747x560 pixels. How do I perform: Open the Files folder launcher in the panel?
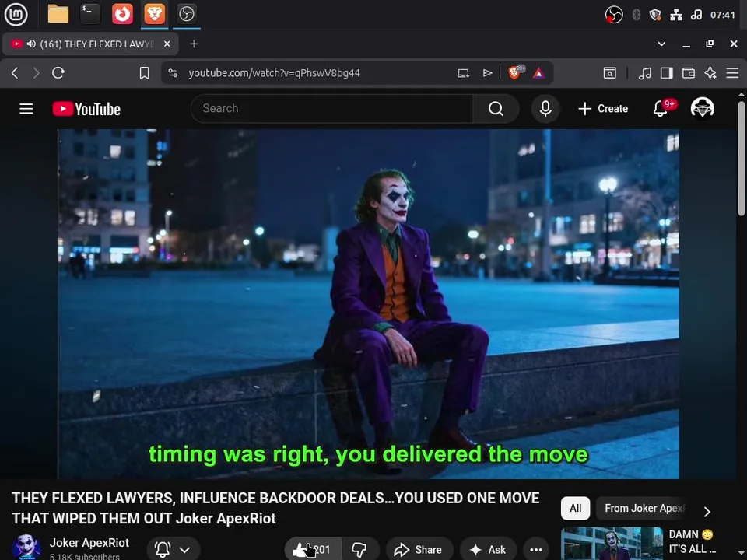click(x=58, y=14)
